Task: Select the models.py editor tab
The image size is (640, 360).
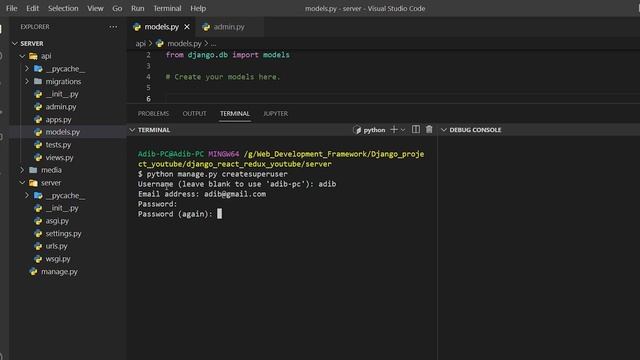Action: [x=162, y=27]
